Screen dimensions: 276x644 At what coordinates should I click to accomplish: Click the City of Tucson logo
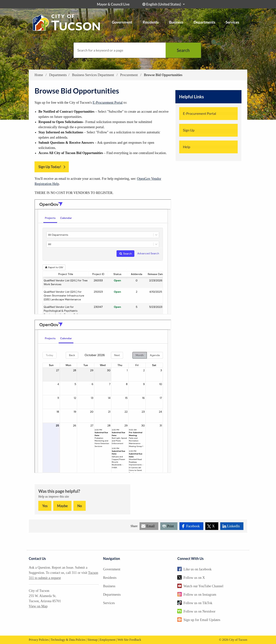[67, 22]
